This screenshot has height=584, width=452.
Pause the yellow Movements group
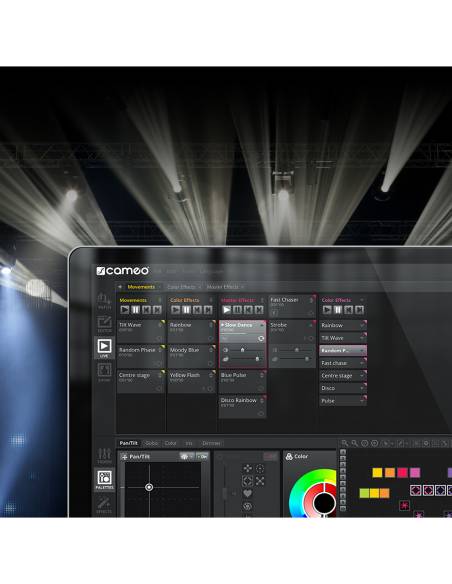(x=136, y=310)
